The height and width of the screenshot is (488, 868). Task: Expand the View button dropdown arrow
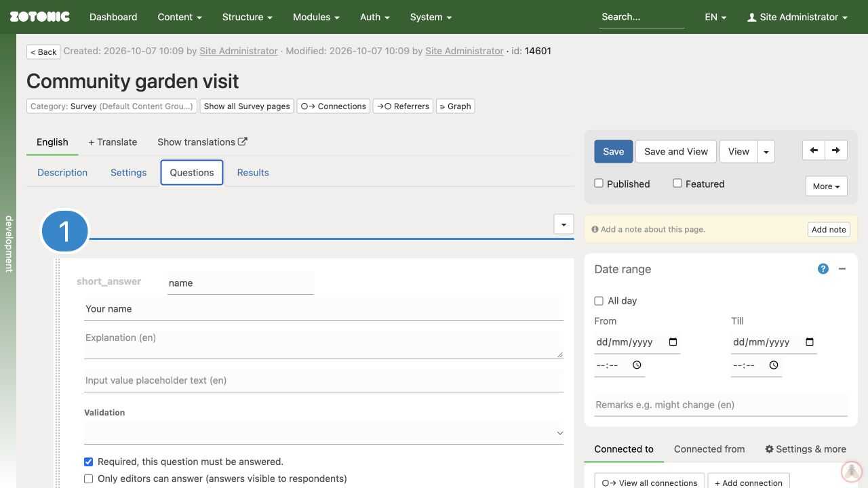click(766, 151)
